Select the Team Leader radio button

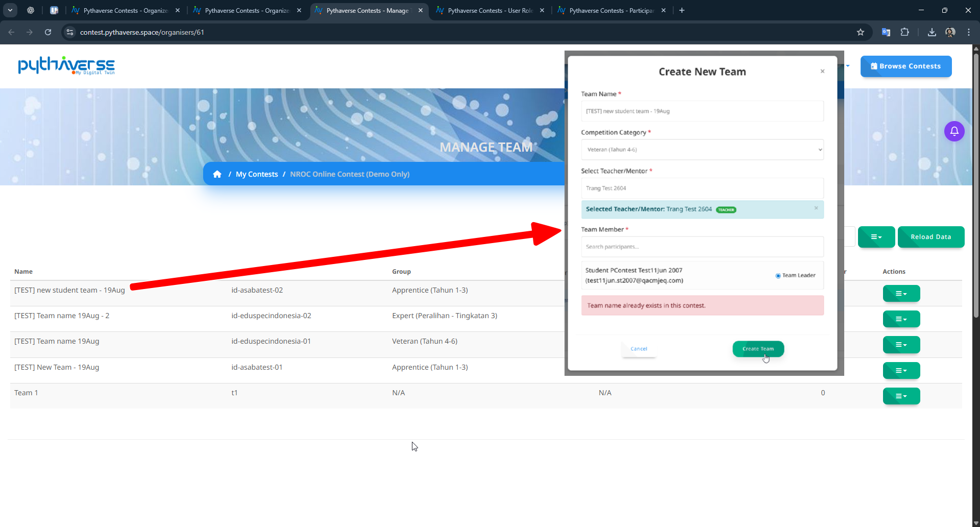[x=778, y=276]
